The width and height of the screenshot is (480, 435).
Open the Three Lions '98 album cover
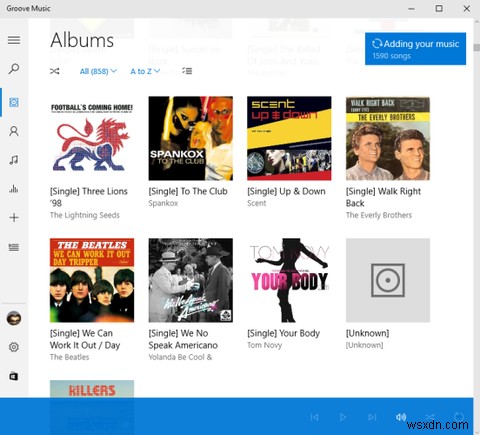coord(92,138)
